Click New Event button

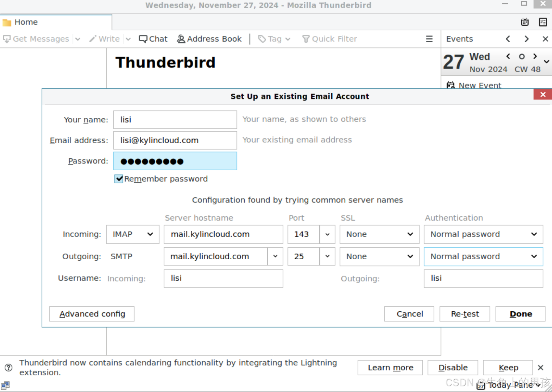pos(474,85)
